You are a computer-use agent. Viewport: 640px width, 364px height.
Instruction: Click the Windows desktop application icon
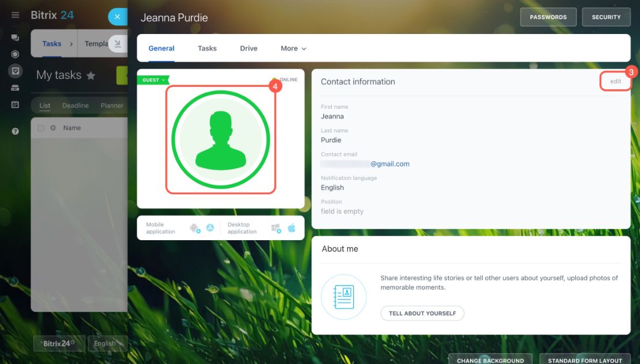tap(276, 228)
